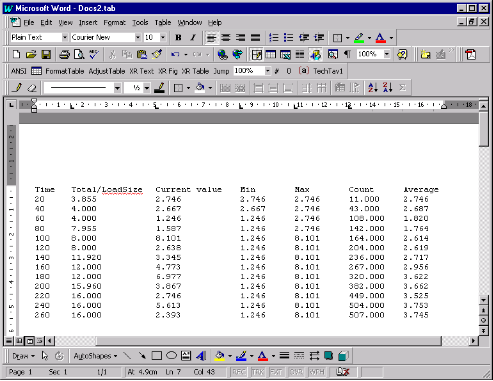Open the Tables and Borders toolbar
Screen dimensions: 493x381
tap(256, 54)
